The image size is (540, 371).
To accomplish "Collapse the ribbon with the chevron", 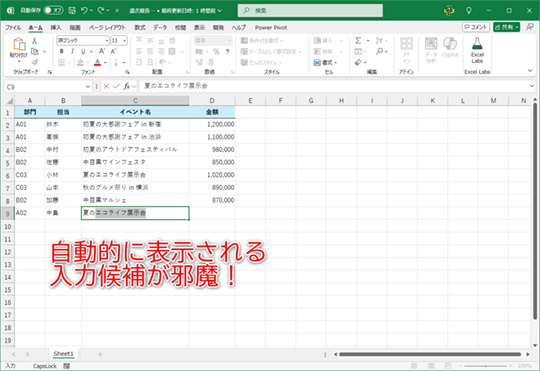I will 530,71.
